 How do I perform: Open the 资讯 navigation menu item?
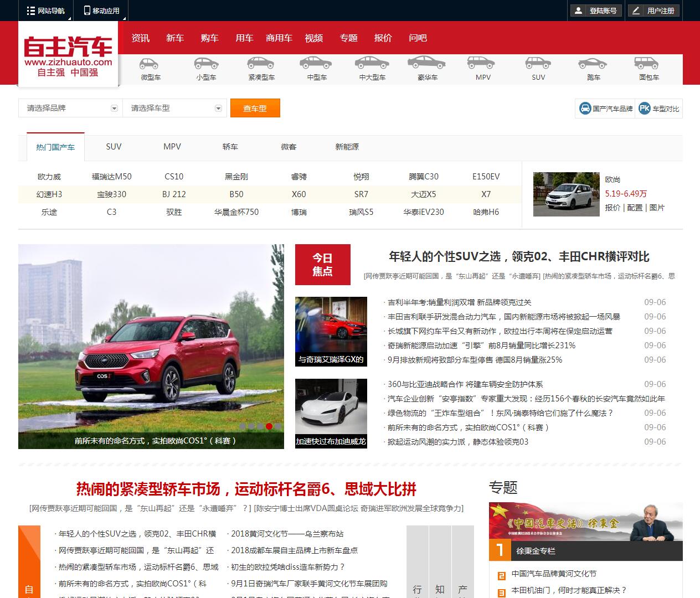[140, 38]
